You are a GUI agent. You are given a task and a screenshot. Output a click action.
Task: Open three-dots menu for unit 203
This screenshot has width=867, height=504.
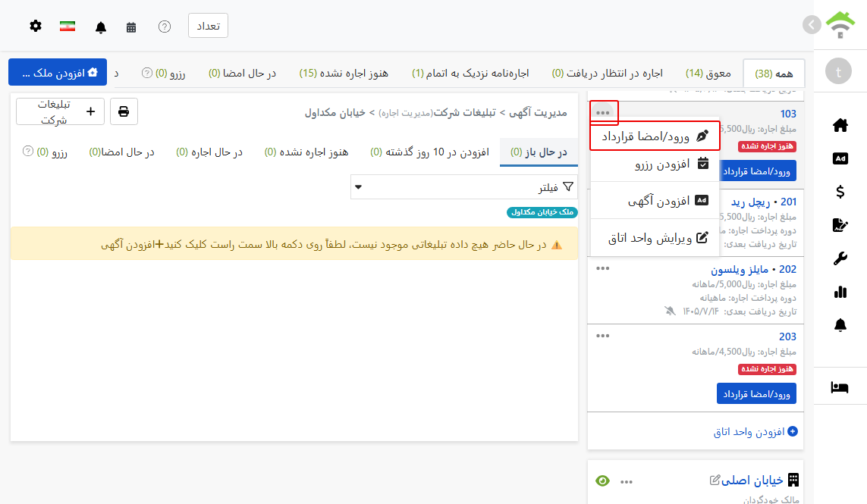click(603, 336)
